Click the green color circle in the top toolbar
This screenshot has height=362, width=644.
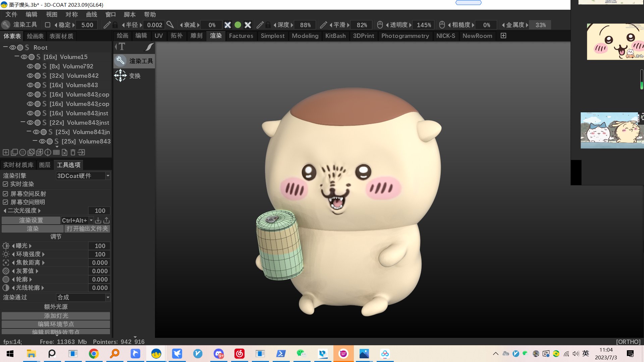(238, 24)
